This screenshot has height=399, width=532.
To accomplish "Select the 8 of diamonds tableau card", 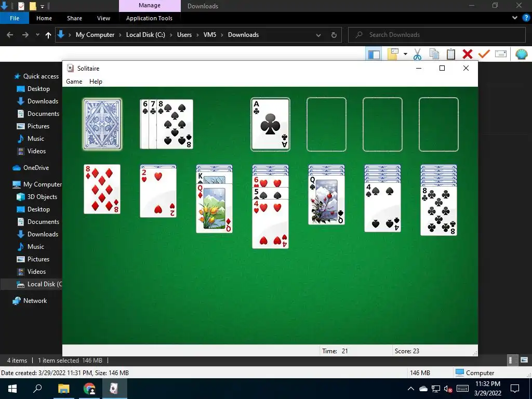I will [102, 189].
